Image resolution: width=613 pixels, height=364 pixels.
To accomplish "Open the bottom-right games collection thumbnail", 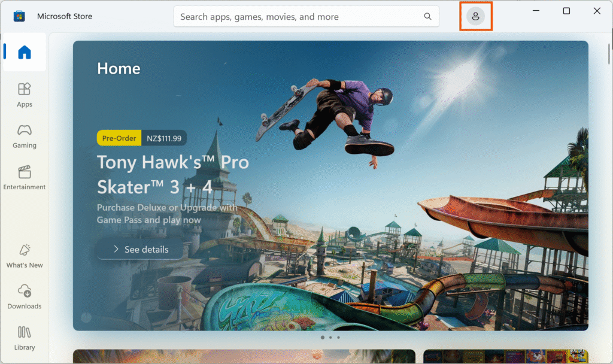I will pos(505,357).
